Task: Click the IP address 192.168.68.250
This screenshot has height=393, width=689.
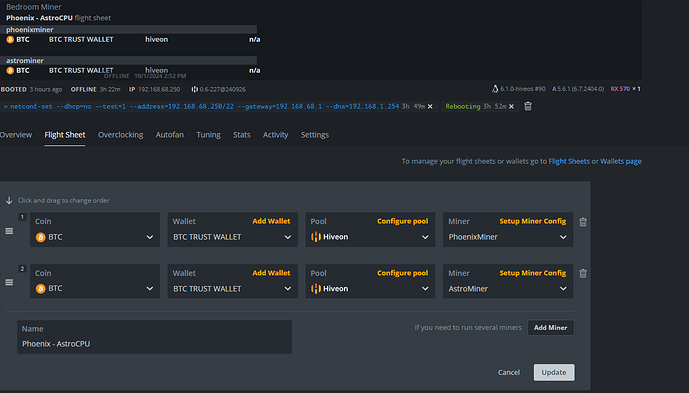Action: pyautogui.click(x=159, y=89)
